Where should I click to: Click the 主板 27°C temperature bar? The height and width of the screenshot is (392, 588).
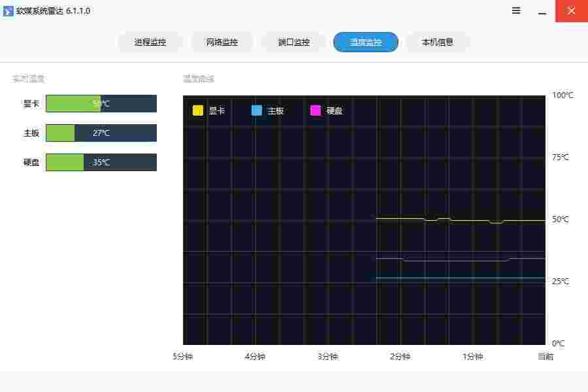coord(101,133)
